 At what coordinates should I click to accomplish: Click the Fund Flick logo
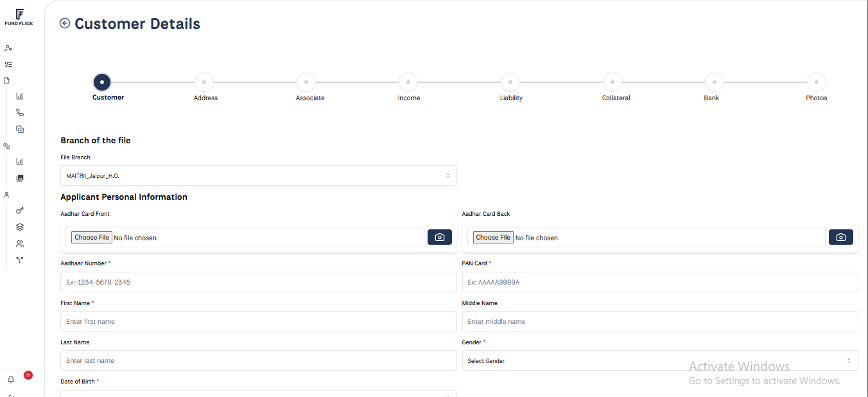(19, 17)
